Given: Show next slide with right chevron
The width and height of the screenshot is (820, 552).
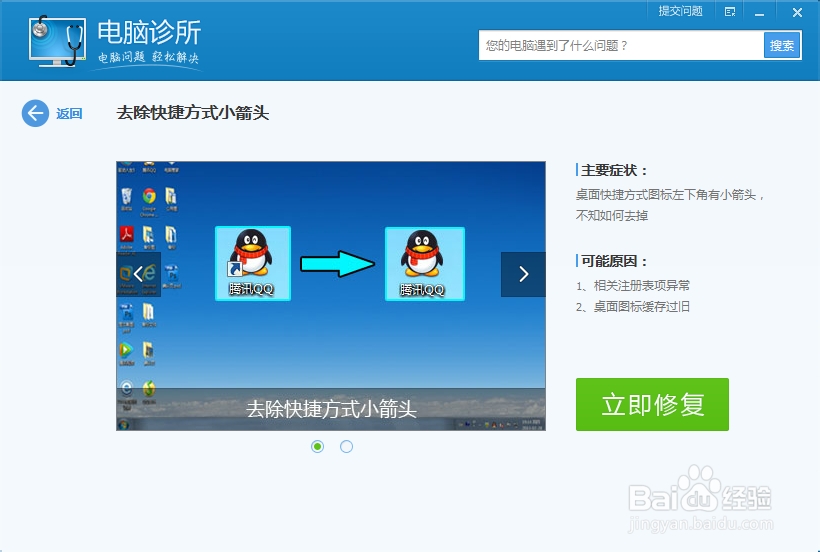Looking at the screenshot, I should 523,274.
